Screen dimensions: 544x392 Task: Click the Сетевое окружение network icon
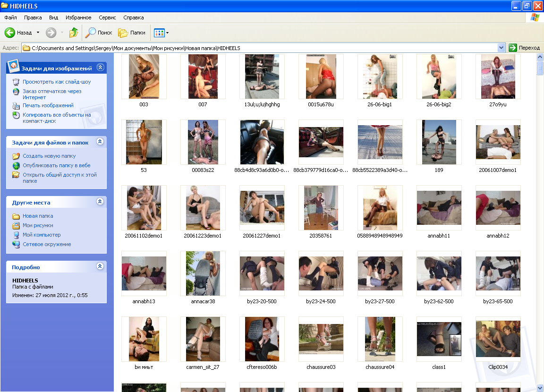pos(16,244)
